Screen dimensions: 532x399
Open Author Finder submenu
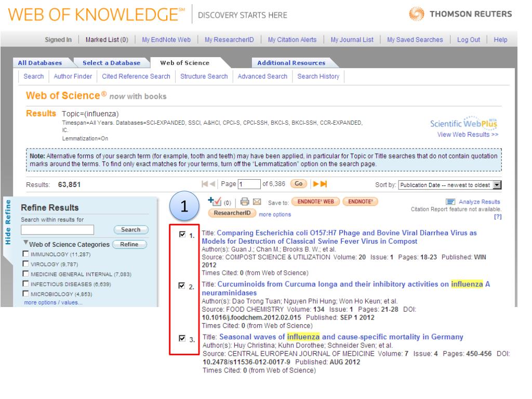click(x=73, y=76)
